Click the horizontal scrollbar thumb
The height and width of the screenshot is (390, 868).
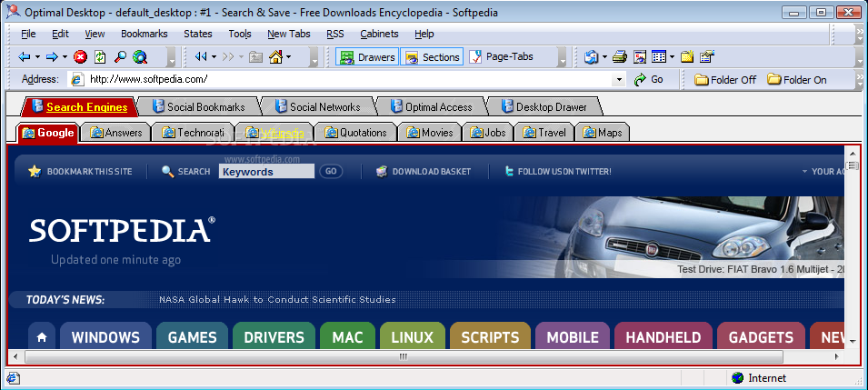[404, 356]
